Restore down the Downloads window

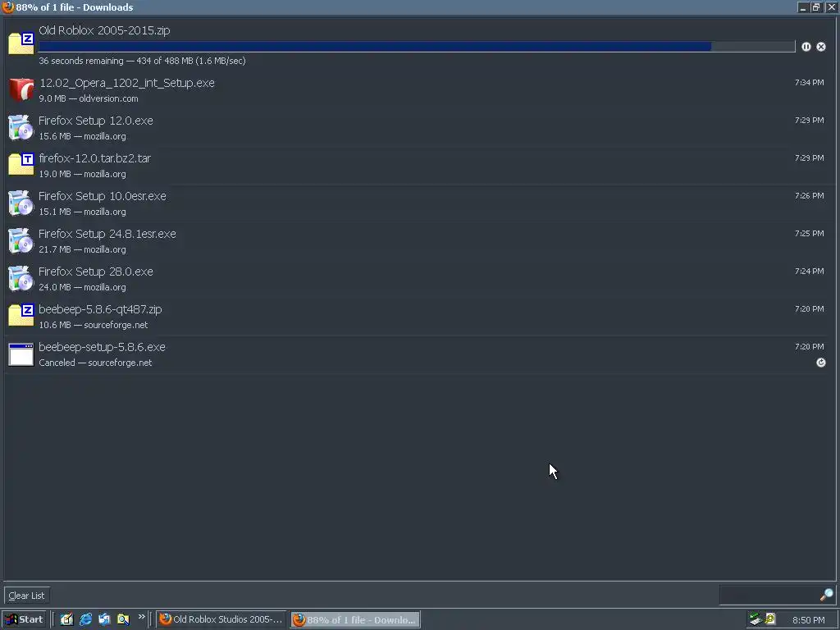(x=816, y=7)
